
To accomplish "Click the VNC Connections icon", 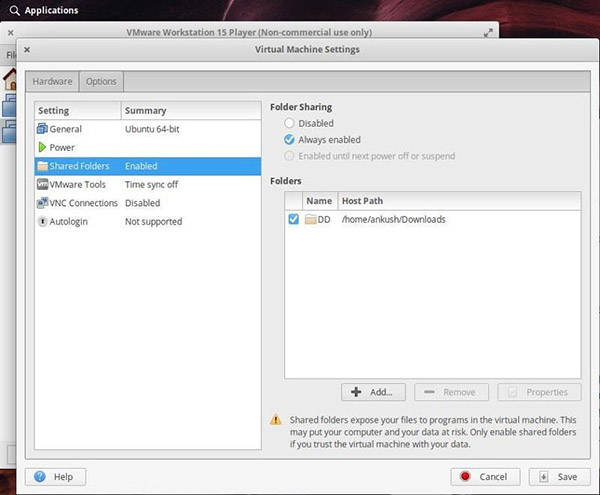I will [x=42, y=202].
